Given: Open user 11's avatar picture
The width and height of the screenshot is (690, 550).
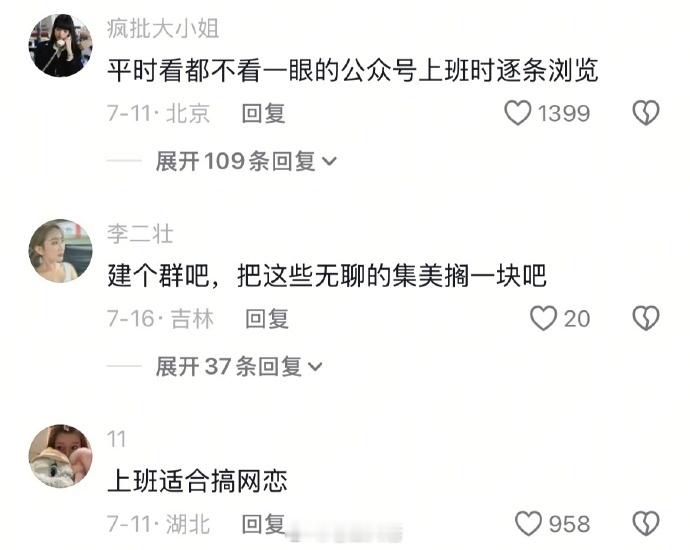Looking at the screenshot, I should tap(60, 456).
